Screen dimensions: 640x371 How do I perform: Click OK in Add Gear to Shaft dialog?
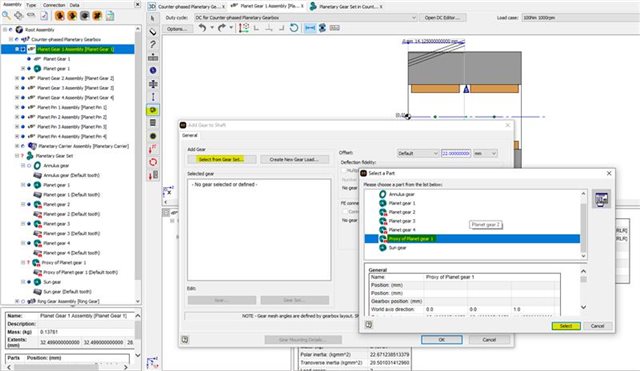(x=442, y=340)
